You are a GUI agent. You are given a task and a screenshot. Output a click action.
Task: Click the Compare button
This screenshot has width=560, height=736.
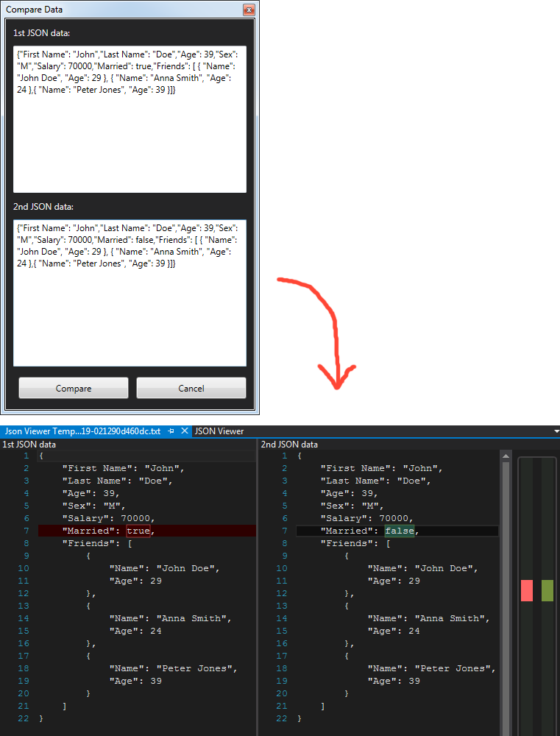74,388
